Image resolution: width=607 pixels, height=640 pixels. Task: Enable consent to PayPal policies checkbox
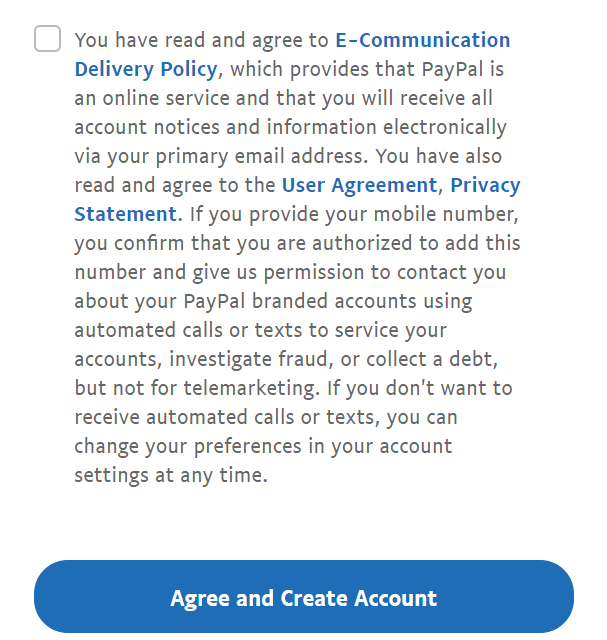coord(47,40)
